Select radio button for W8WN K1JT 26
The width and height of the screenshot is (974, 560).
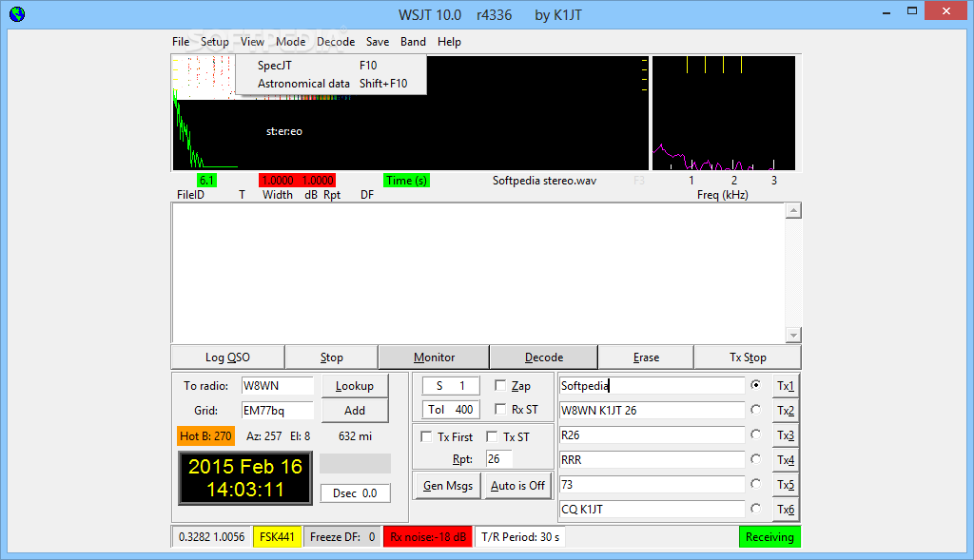[755, 410]
